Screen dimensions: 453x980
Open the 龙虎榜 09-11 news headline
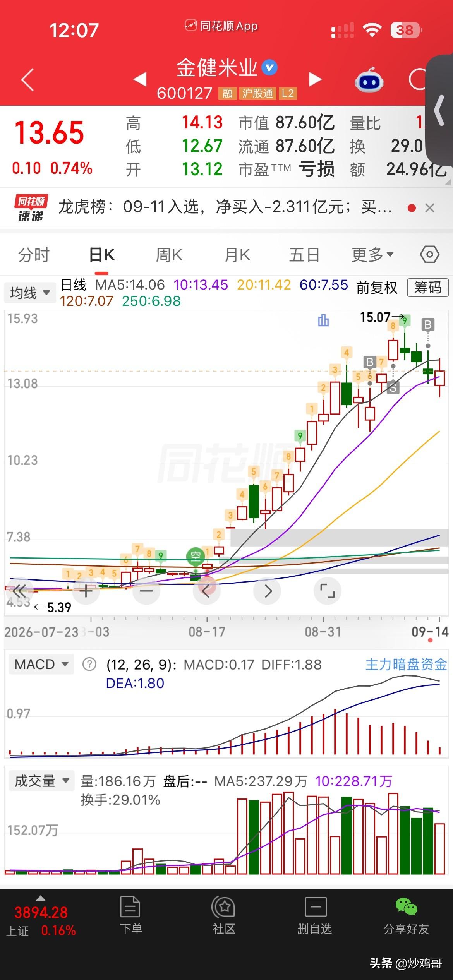(225, 207)
